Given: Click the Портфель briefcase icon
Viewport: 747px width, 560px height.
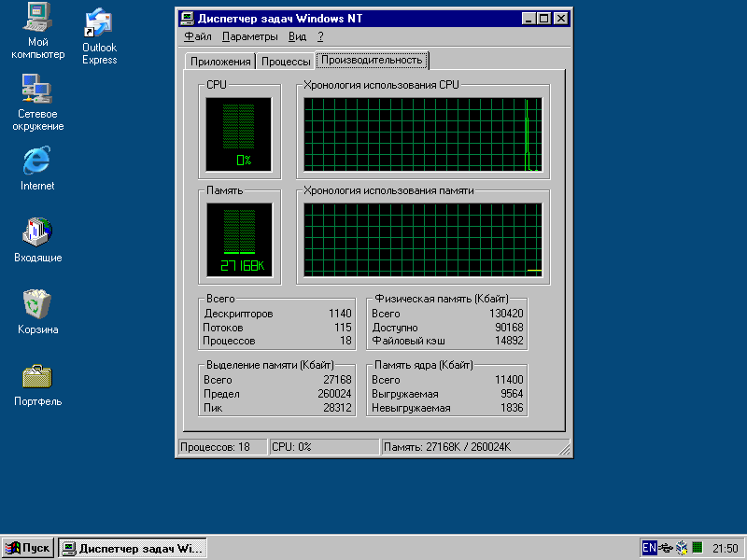Looking at the screenshot, I should [37, 377].
